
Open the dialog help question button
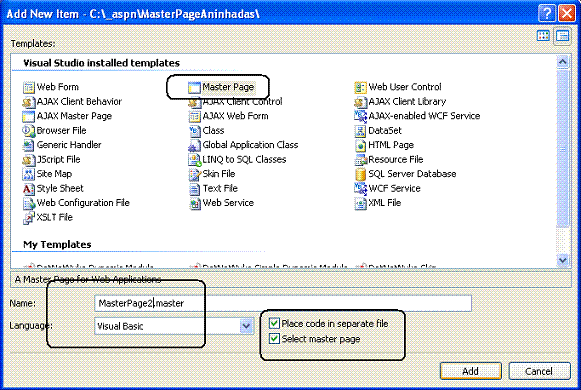[547, 14]
